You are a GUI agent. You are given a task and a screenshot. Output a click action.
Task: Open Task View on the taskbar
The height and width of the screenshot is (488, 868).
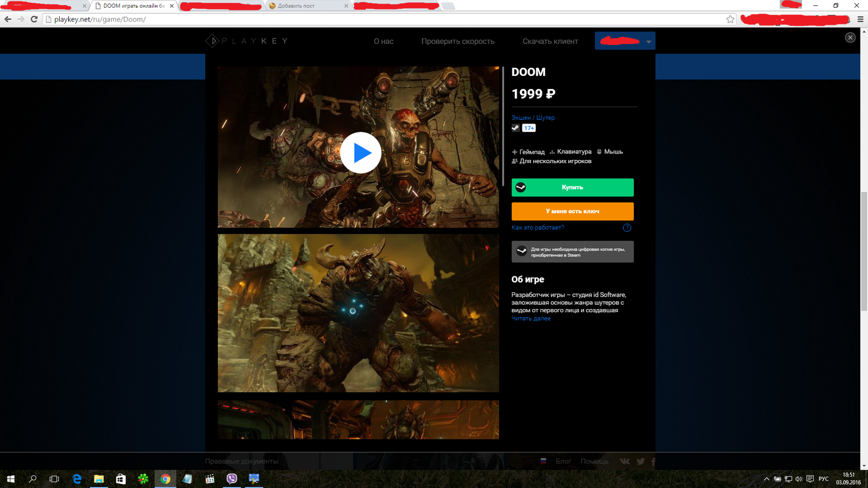54,479
